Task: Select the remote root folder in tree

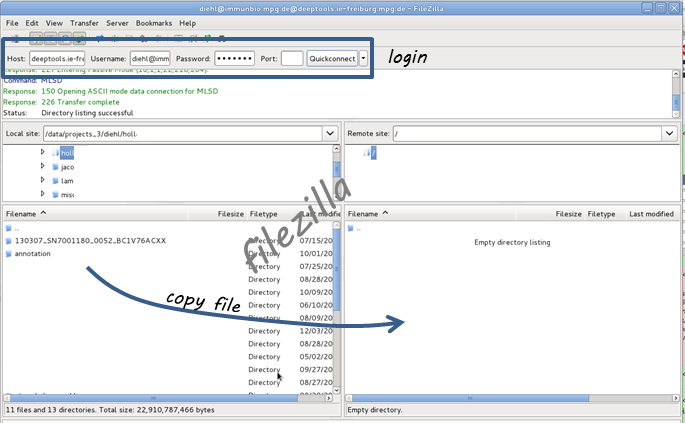Action: click(x=372, y=153)
